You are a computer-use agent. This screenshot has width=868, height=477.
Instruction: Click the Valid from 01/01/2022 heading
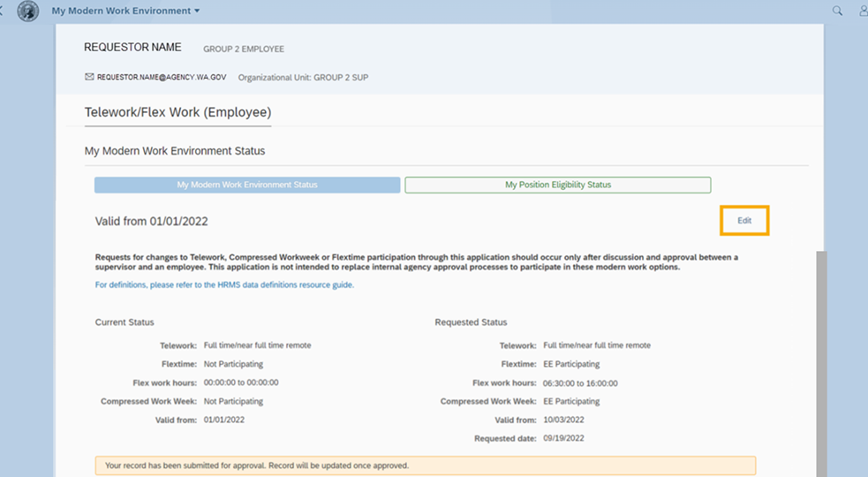(x=151, y=221)
